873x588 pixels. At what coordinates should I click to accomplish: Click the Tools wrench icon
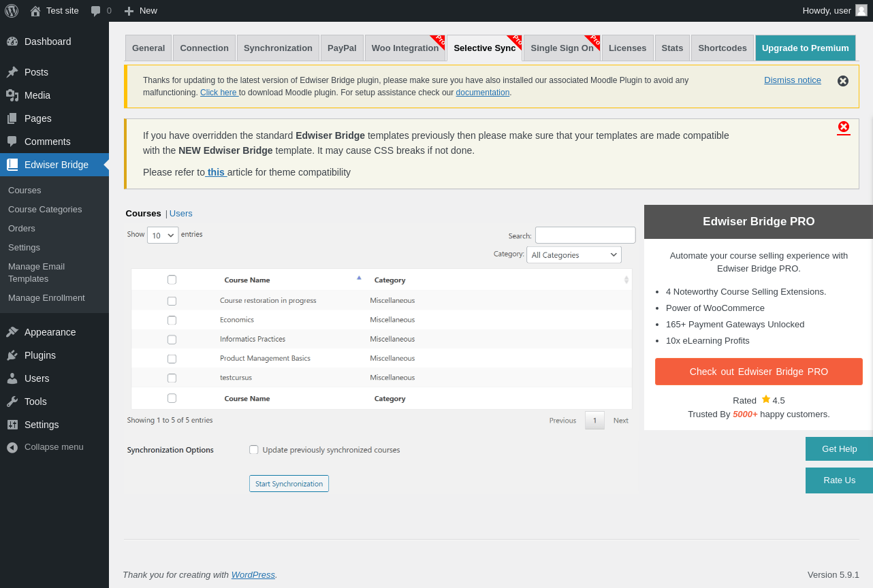tap(12, 402)
